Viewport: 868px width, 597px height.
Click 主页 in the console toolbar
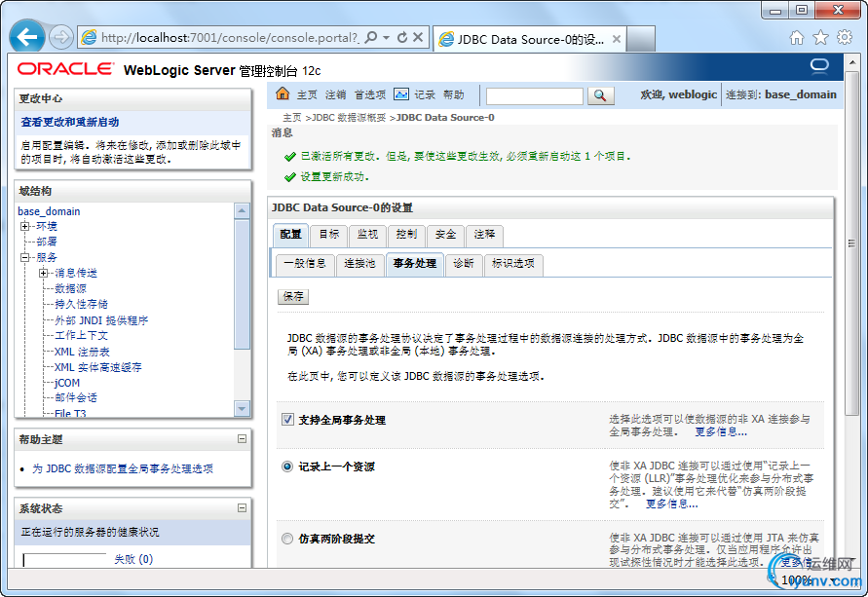click(307, 94)
